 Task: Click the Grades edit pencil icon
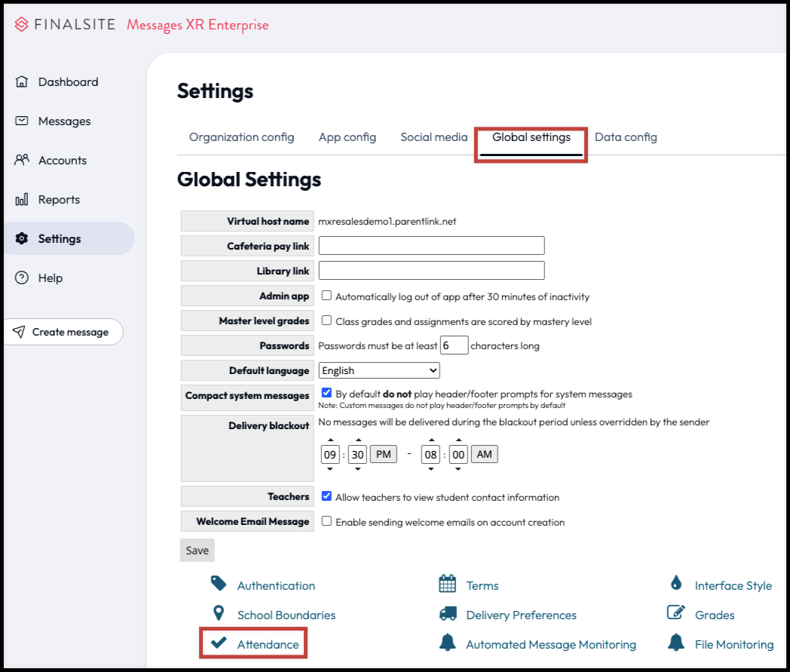coord(676,612)
